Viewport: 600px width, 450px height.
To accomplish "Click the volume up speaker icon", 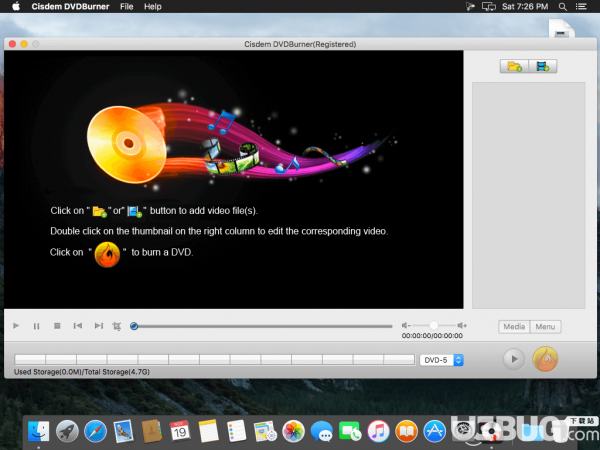I will point(462,325).
